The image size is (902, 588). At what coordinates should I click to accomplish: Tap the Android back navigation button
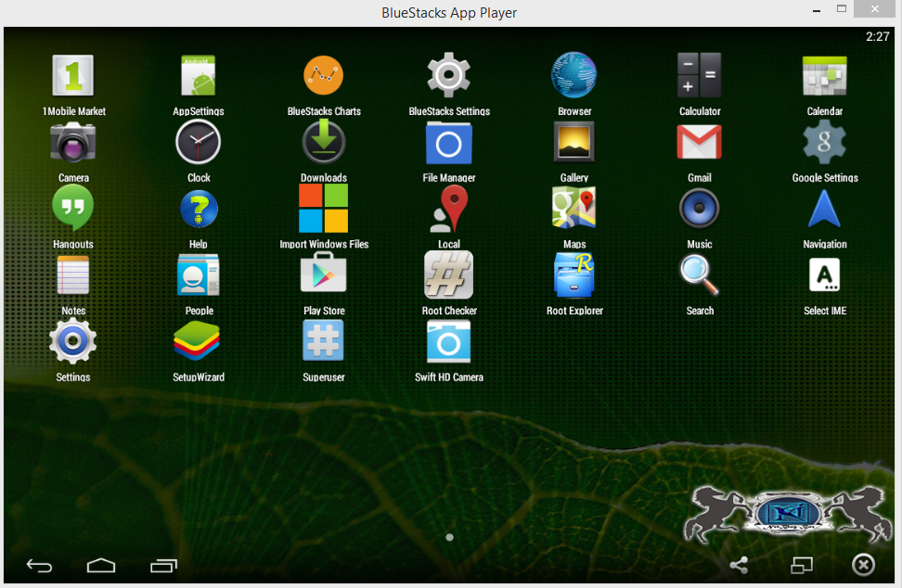click(x=39, y=566)
